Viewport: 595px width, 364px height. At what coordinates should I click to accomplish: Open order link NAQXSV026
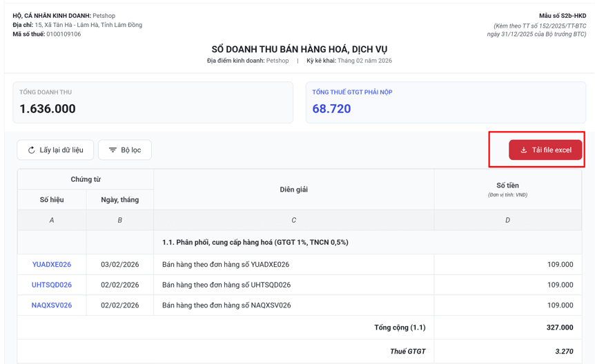tap(52, 305)
